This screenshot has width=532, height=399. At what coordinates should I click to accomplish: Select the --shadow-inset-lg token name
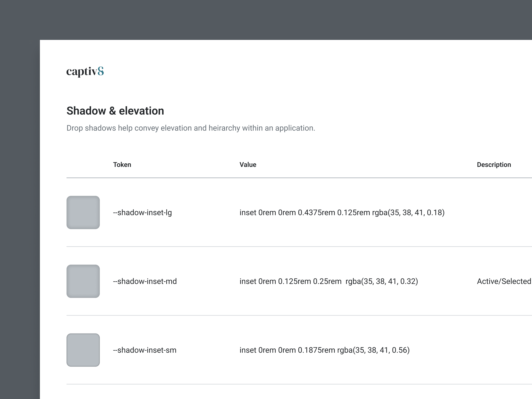[142, 213]
